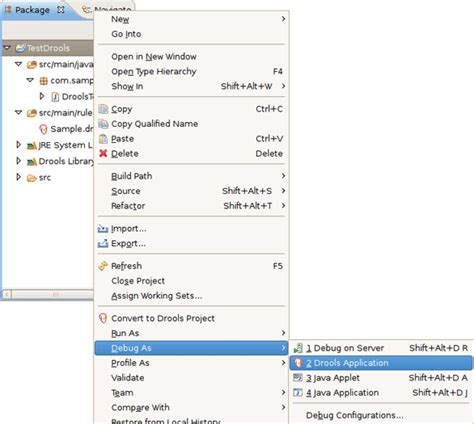Image resolution: width=474 pixels, height=424 pixels.
Task: Click the src folder icon
Action: tap(32, 178)
